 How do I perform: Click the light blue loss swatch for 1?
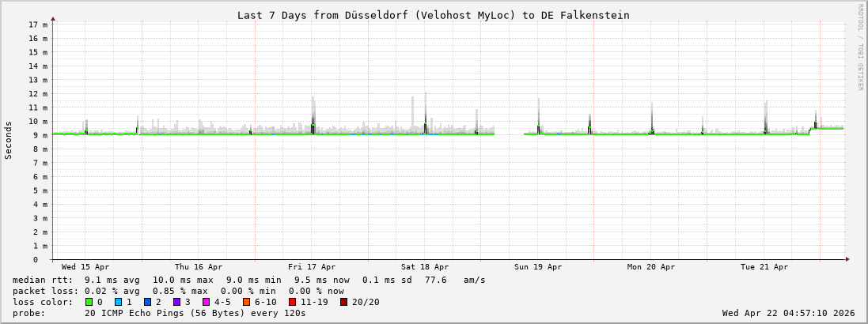[118, 302]
